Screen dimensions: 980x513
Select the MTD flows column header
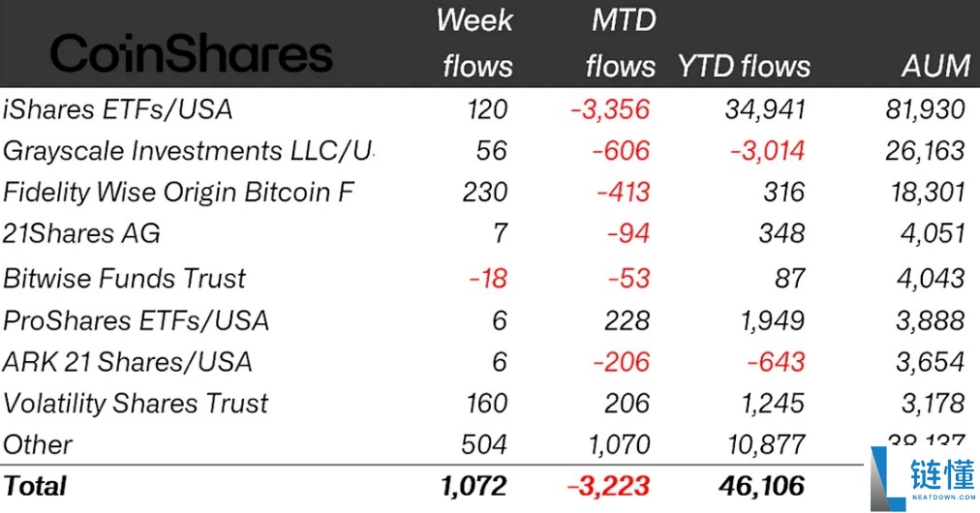coord(621,44)
